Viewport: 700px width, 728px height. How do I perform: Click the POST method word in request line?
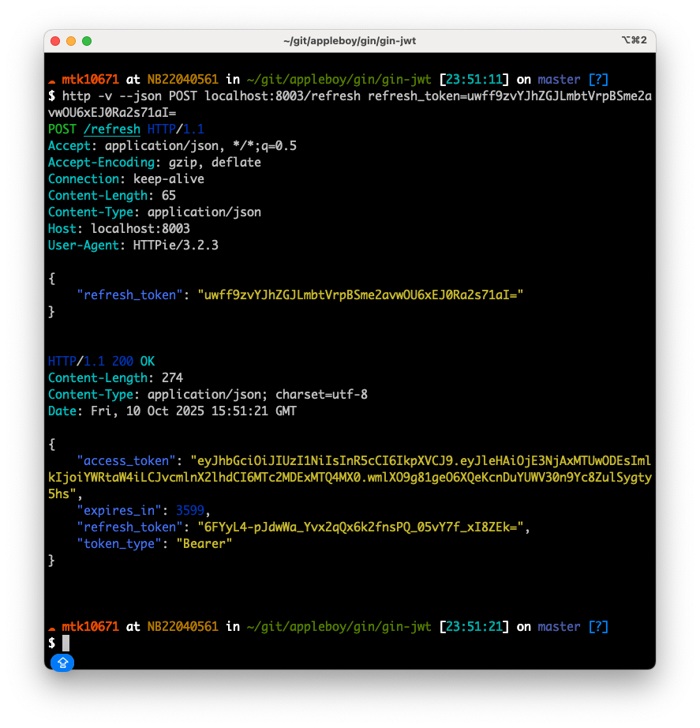pyautogui.click(x=62, y=129)
